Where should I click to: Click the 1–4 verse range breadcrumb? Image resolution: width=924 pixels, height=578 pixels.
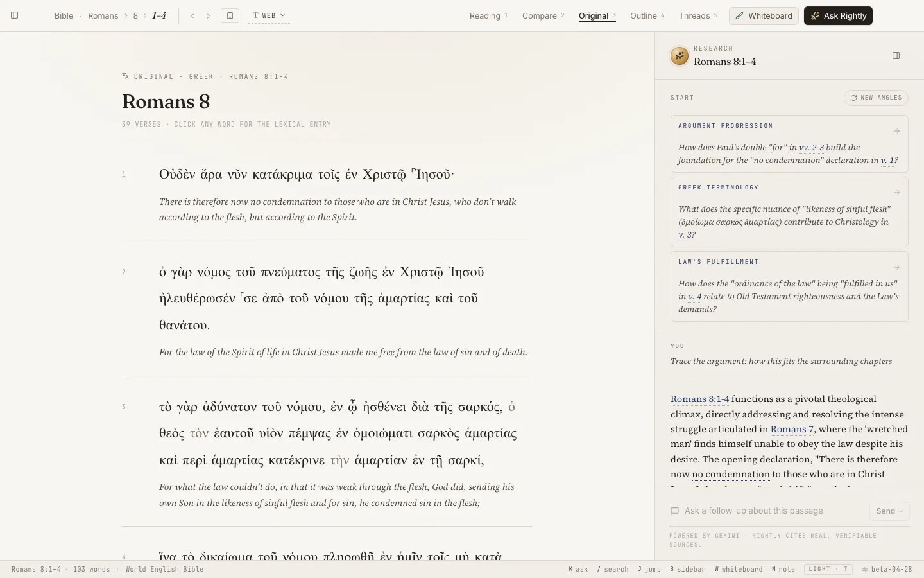(x=159, y=15)
